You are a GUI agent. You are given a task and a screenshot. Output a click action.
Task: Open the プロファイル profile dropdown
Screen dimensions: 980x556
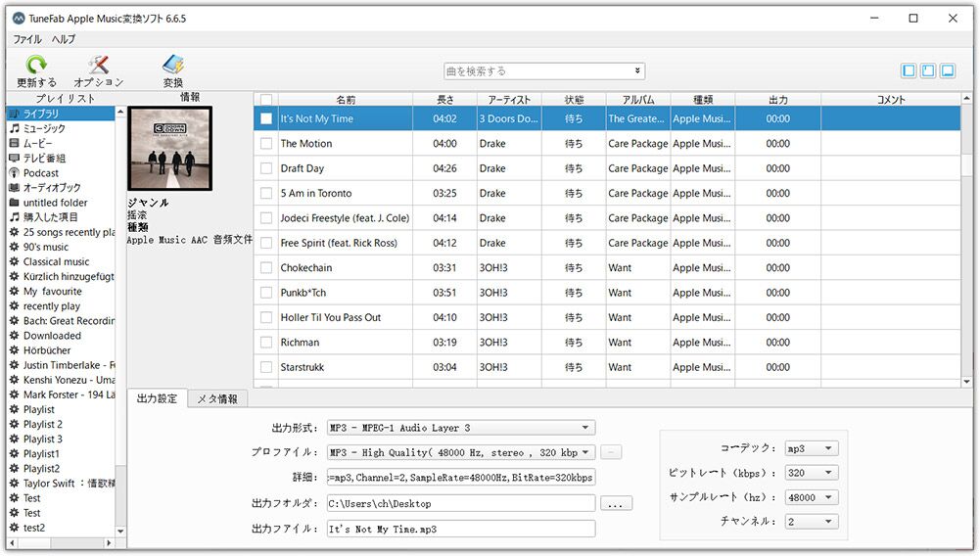coord(461,452)
